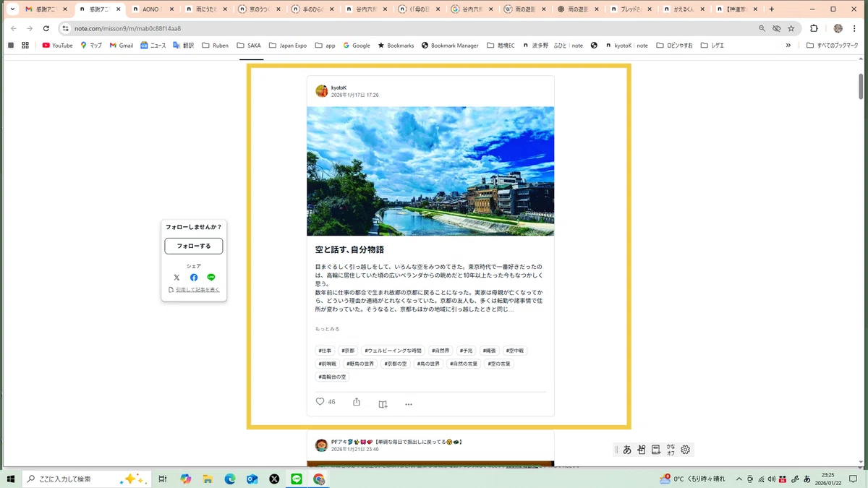Open the #野鳥の世界 hashtag
The image size is (868, 488).
[x=360, y=364]
